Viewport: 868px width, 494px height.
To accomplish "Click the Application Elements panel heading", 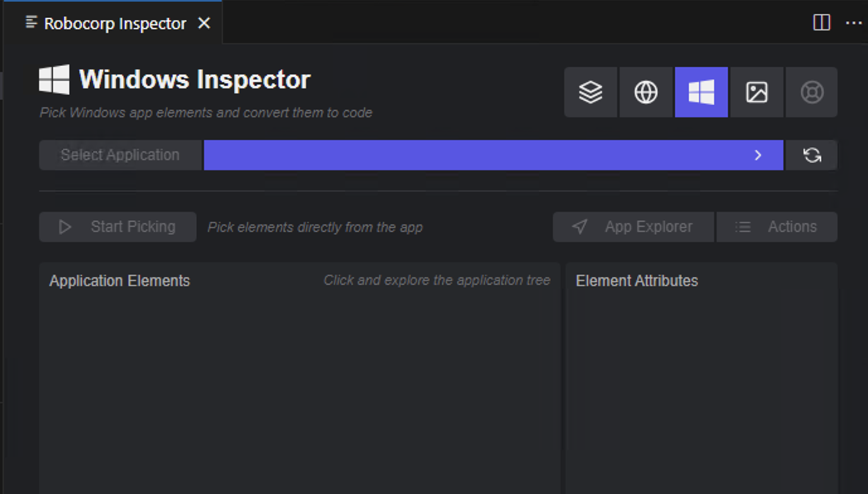I will point(120,280).
